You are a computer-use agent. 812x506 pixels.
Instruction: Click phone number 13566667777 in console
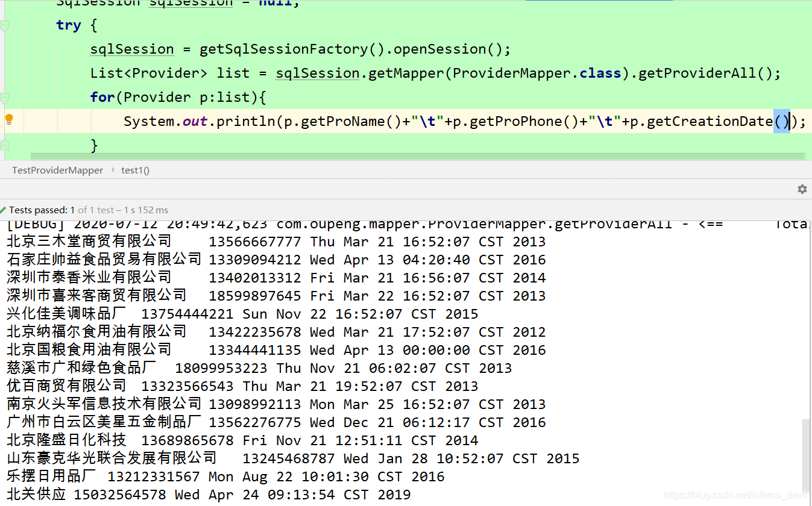coord(255,242)
